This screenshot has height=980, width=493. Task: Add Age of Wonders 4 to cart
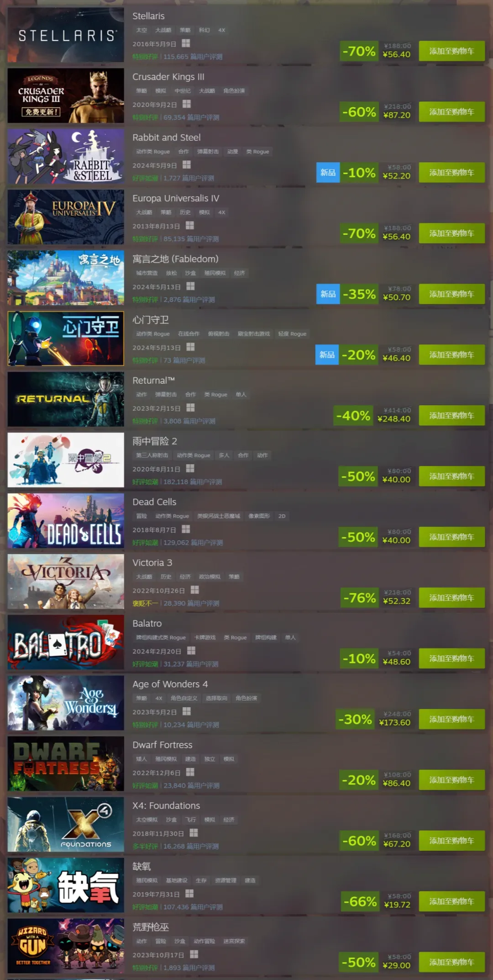(451, 719)
